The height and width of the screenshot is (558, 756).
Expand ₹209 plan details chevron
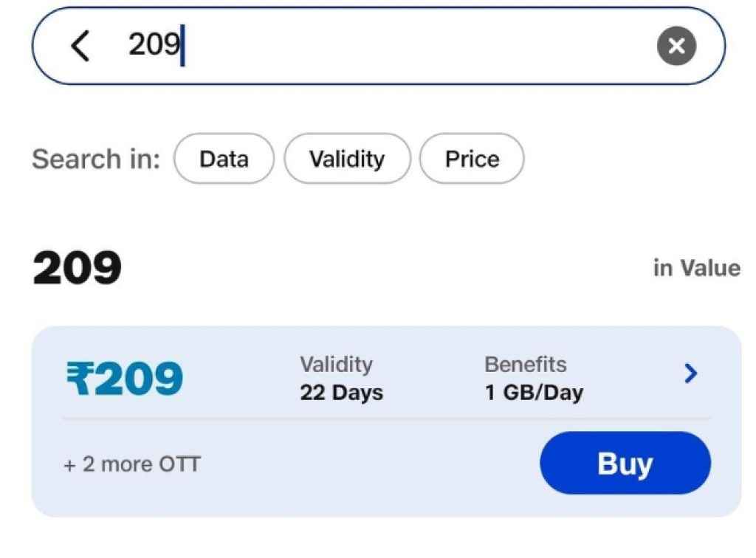pyautogui.click(x=690, y=374)
